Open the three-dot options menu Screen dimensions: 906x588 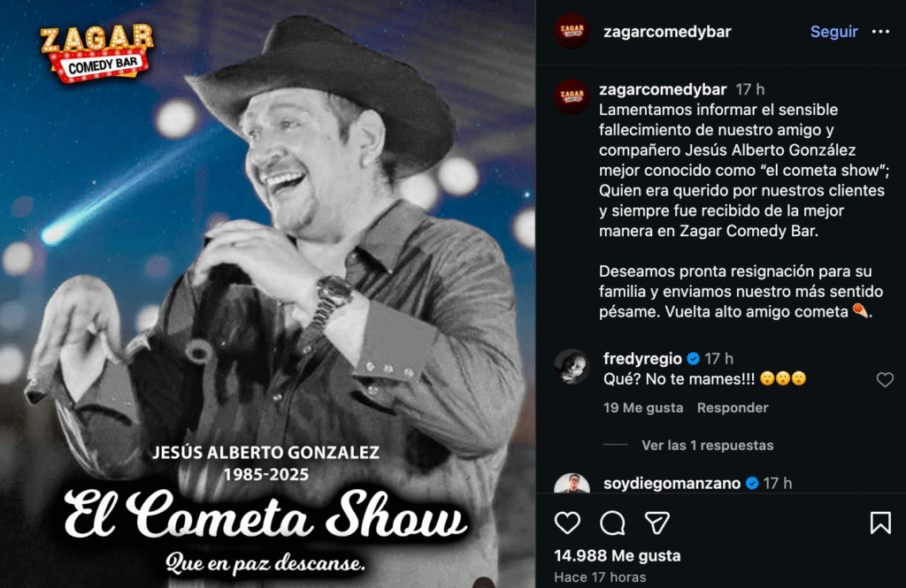[x=880, y=31]
